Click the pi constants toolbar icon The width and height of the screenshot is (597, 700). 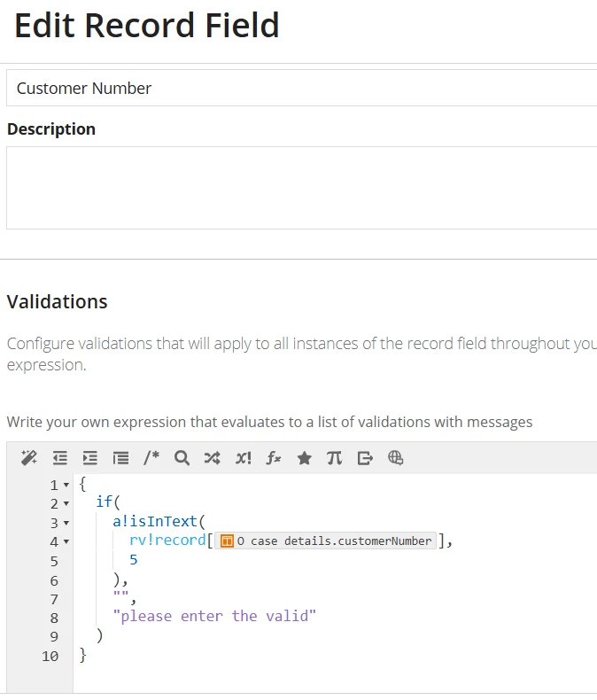[x=334, y=458]
